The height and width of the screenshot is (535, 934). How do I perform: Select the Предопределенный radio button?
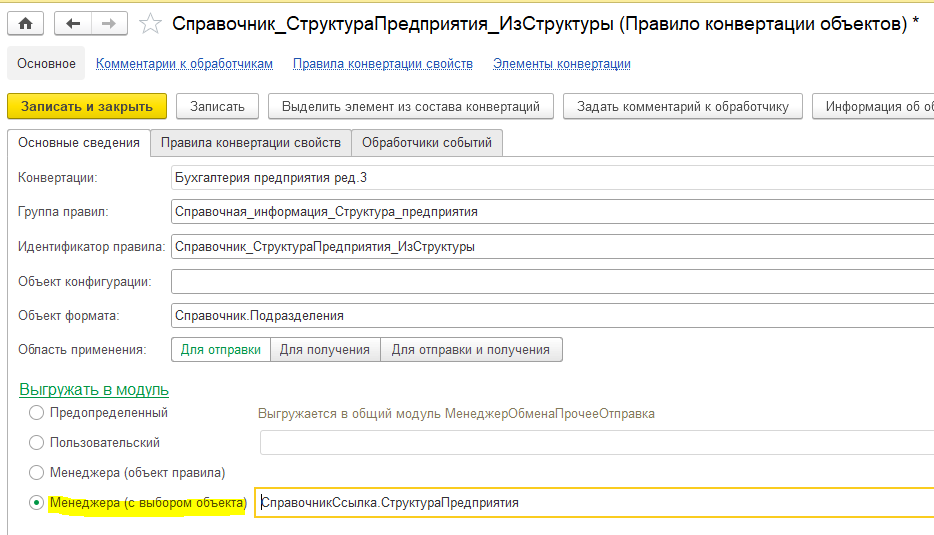tap(37, 412)
